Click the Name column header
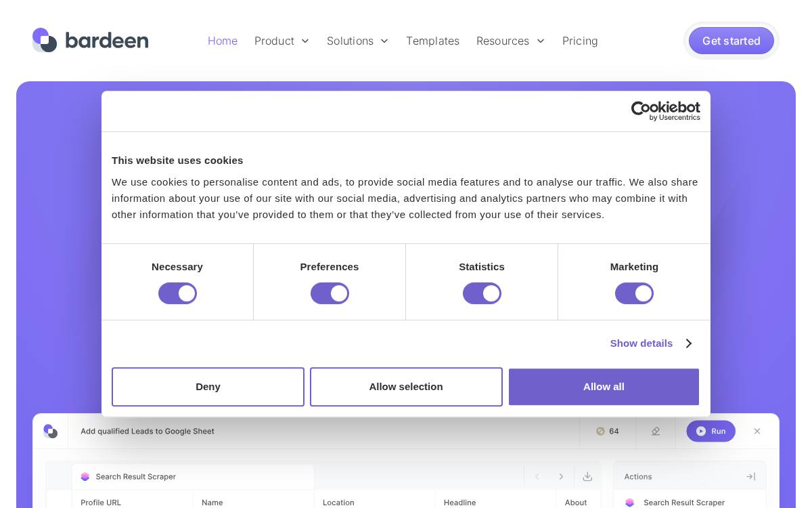Viewport: 812px width, 508px height. 212,503
